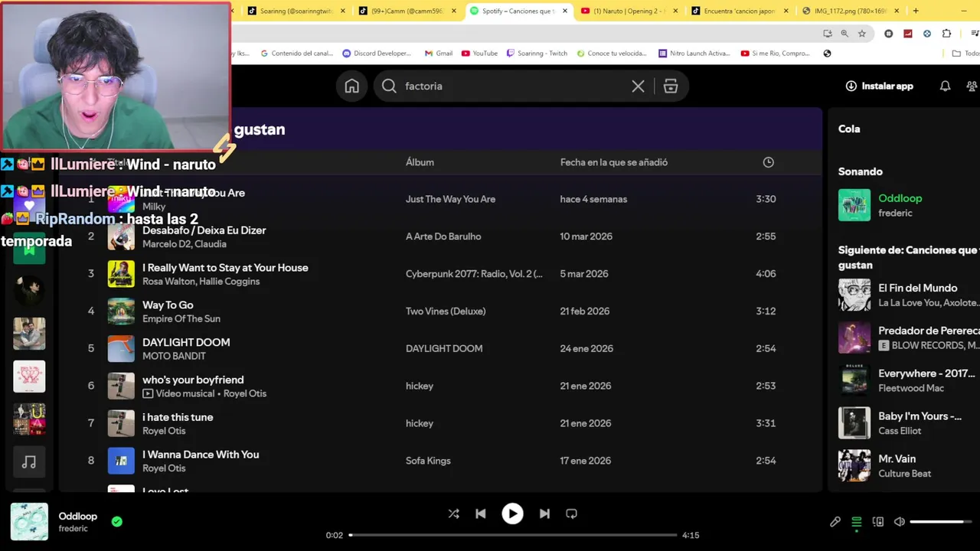Click the green saved checkmark next to Oddloop
Viewport: 980px width, 551px height.
[x=116, y=522]
